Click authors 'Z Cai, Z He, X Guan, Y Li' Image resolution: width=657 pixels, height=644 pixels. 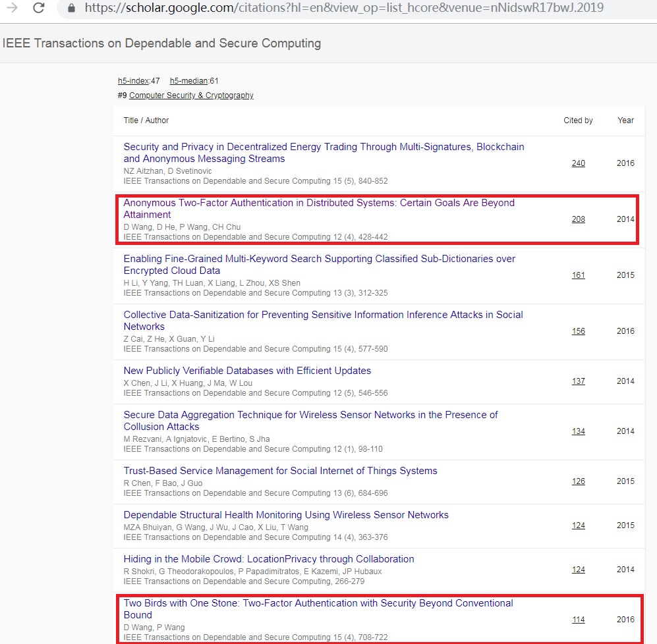[169, 338]
